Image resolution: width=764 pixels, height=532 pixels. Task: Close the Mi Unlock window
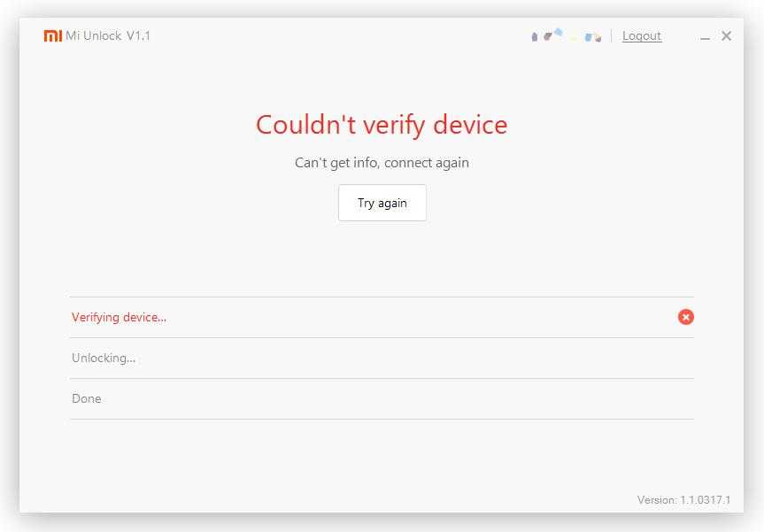(x=726, y=36)
